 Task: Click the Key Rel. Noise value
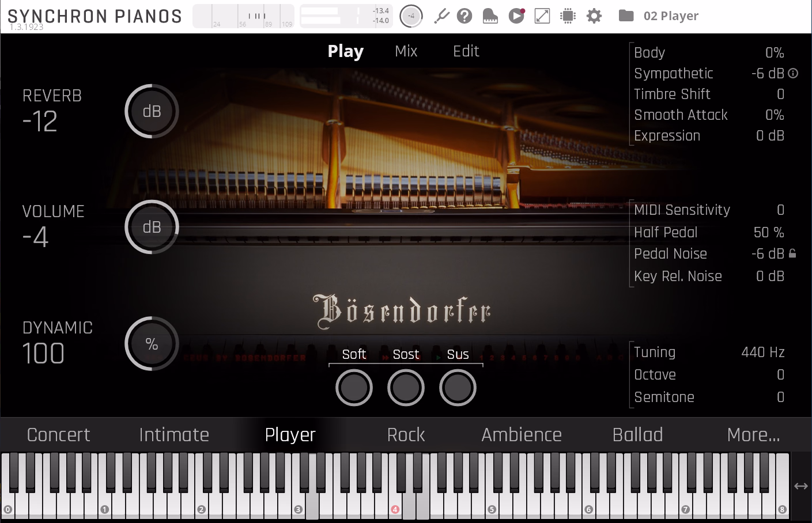[770, 276]
